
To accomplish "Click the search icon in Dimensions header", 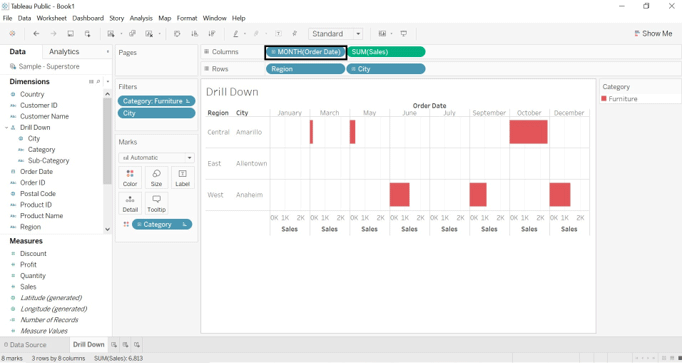I will (98, 82).
